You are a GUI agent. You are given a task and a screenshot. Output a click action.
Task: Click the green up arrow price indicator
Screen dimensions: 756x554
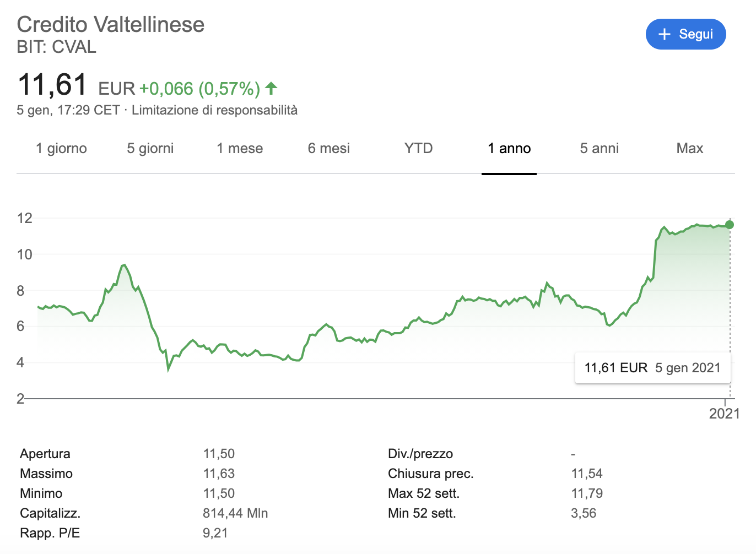271,88
